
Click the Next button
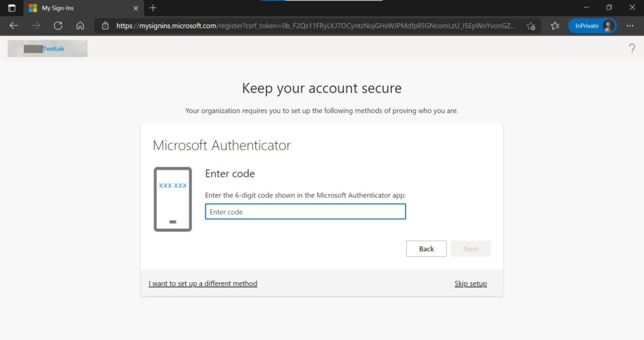coord(470,249)
